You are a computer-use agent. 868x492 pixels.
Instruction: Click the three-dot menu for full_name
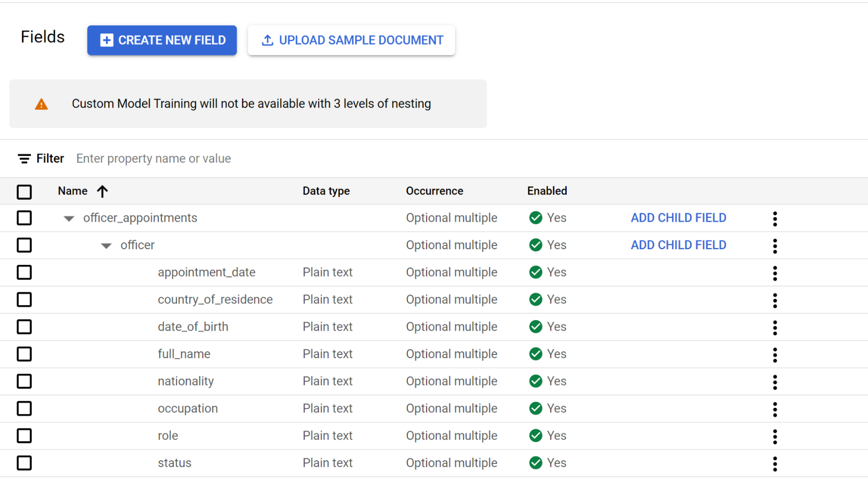[775, 353]
